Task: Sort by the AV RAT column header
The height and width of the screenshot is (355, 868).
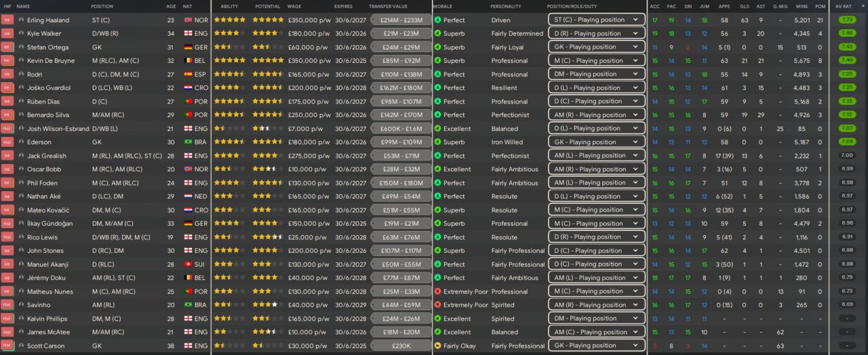Action: (844, 6)
